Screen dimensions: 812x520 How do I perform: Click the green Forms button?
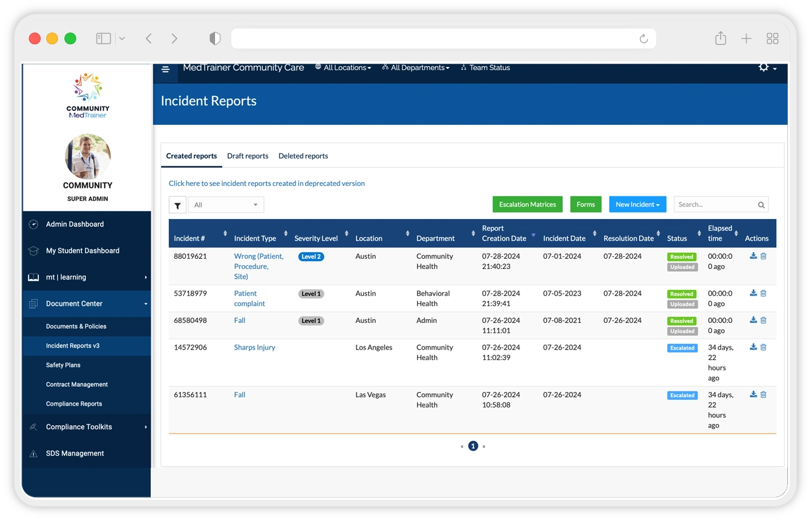585,205
